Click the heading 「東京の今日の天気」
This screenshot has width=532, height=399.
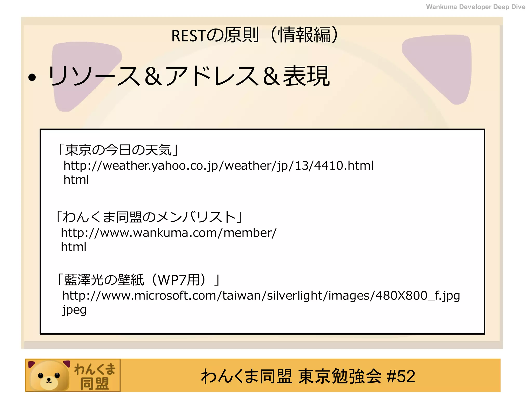click(118, 150)
